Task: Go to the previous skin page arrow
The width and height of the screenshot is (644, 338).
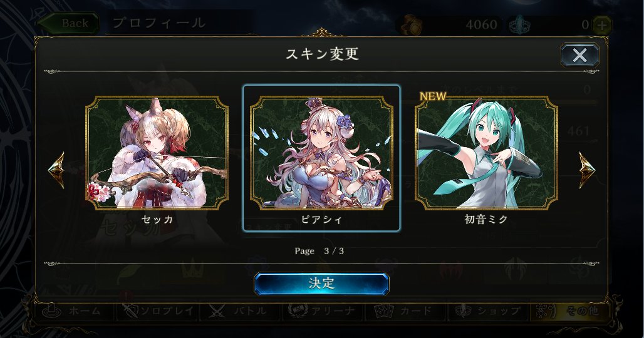Action: pos(56,170)
